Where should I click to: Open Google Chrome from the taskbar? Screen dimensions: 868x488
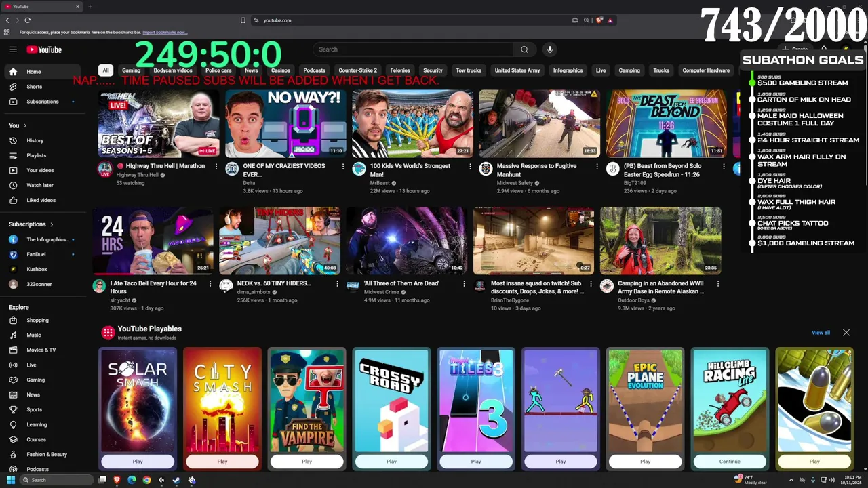tap(146, 480)
